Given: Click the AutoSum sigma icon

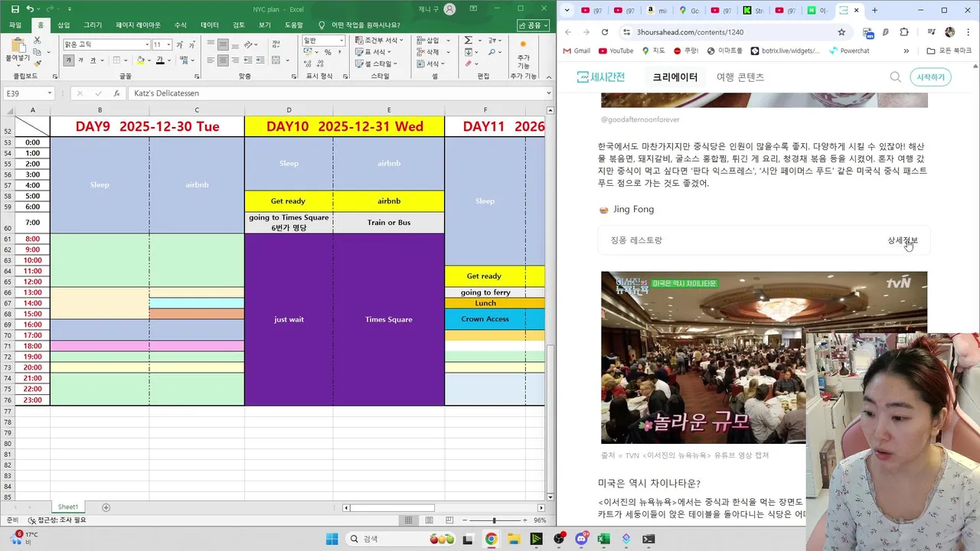Looking at the screenshot, I should [468, 41].
